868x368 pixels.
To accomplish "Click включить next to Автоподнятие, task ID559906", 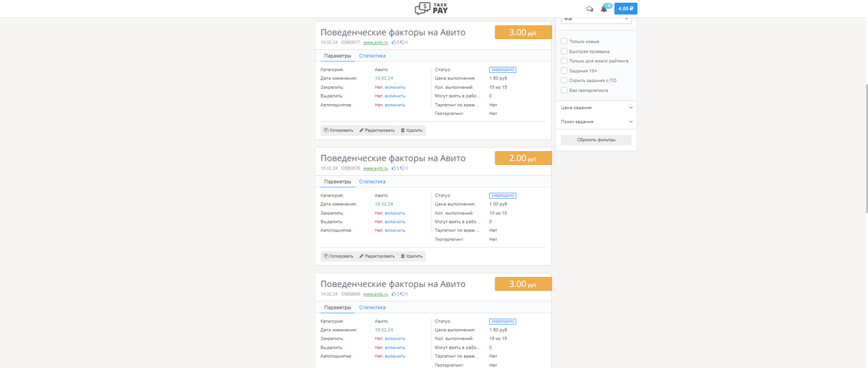I will point(395,356).
